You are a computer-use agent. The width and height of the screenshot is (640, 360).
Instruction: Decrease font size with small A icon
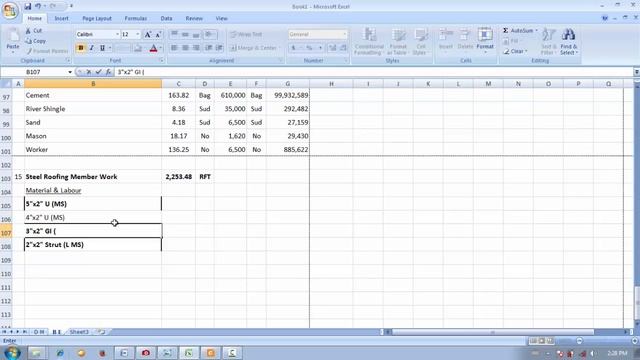pyautogui.click(x=158, y=34)
